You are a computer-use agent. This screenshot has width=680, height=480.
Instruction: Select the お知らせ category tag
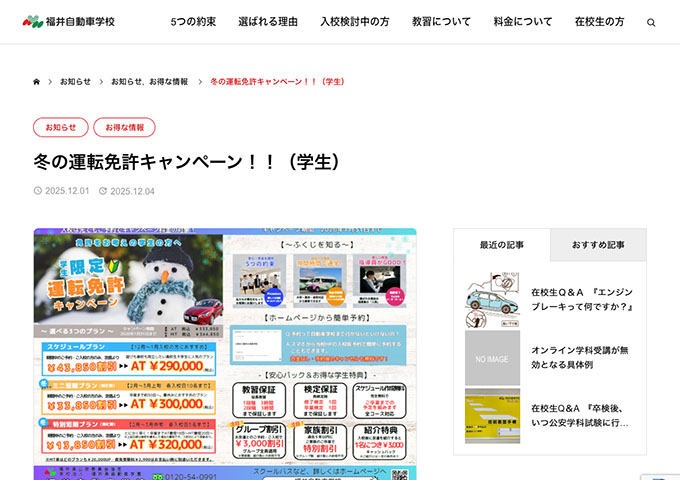coord(61,127)
